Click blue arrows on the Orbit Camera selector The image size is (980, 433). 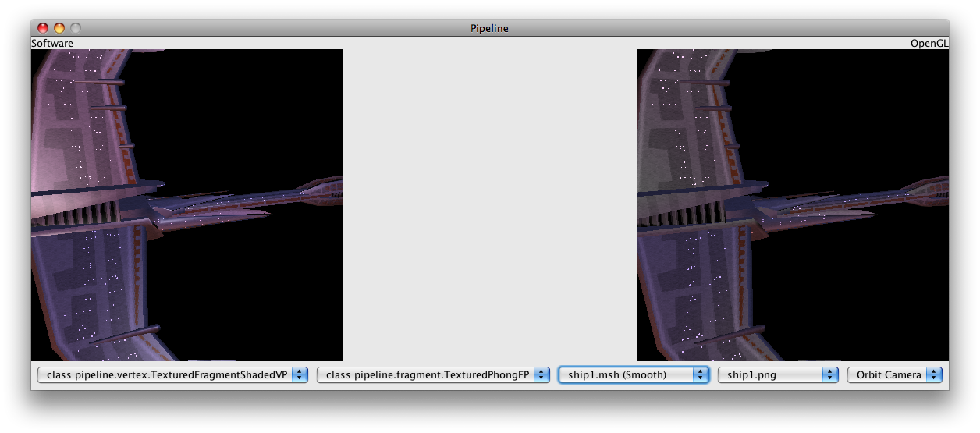936,375
